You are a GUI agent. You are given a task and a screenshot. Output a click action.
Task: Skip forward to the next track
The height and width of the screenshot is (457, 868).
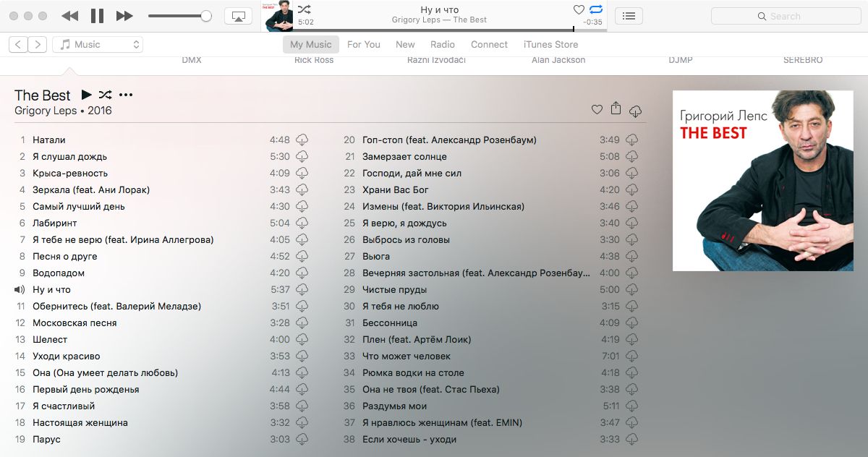pos(124,16)
